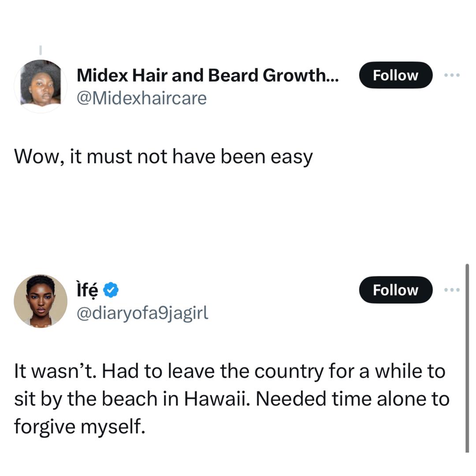
Task: Click the vertical scrollbar on the right
Action: 467,357
